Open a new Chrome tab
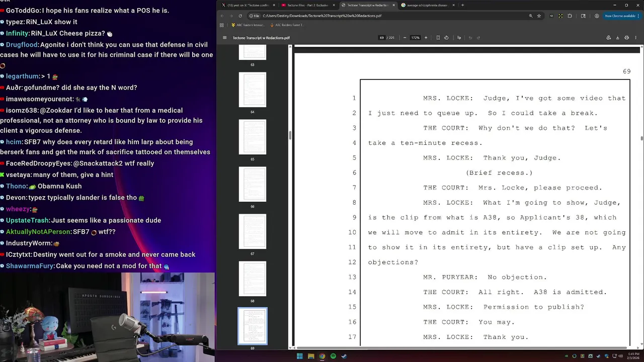This screenshot has height=362, width=644. (462, 5)
